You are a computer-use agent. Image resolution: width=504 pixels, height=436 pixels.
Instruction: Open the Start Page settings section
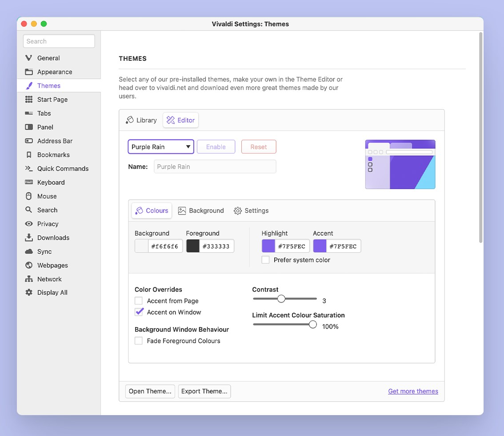59,99
